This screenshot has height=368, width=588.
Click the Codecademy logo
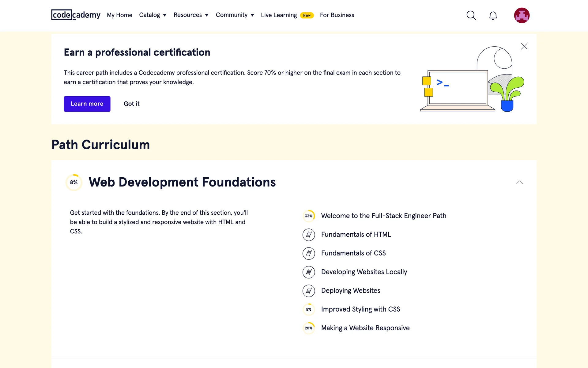point(76,15)
